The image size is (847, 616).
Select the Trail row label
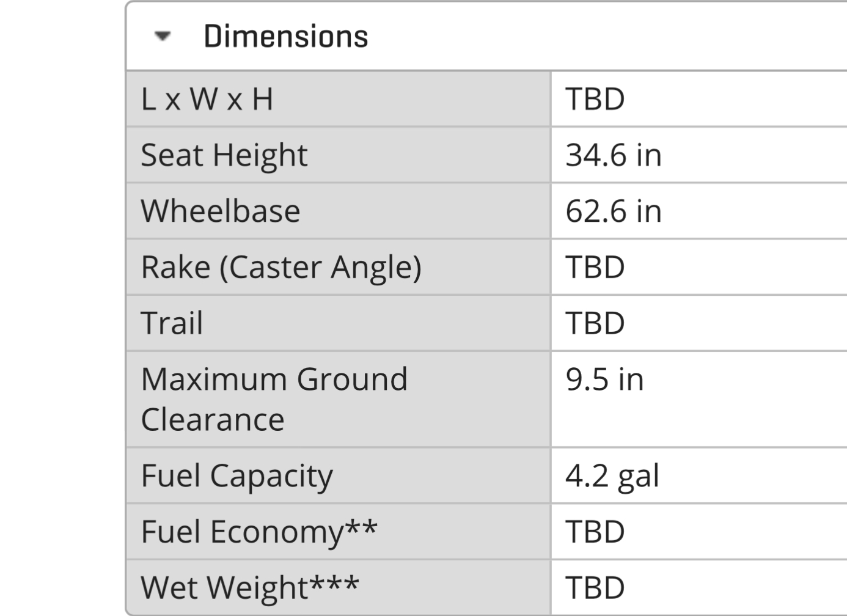click(x=172, y=323)
